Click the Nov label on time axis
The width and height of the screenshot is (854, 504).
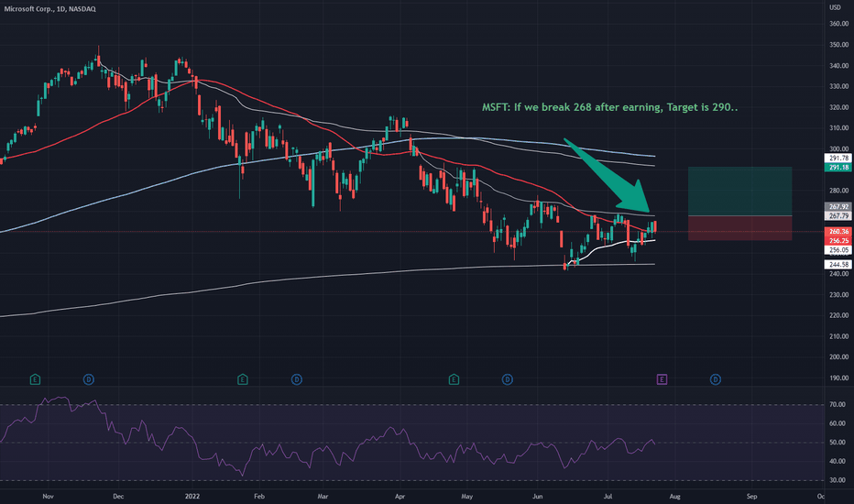pos(48,497)
